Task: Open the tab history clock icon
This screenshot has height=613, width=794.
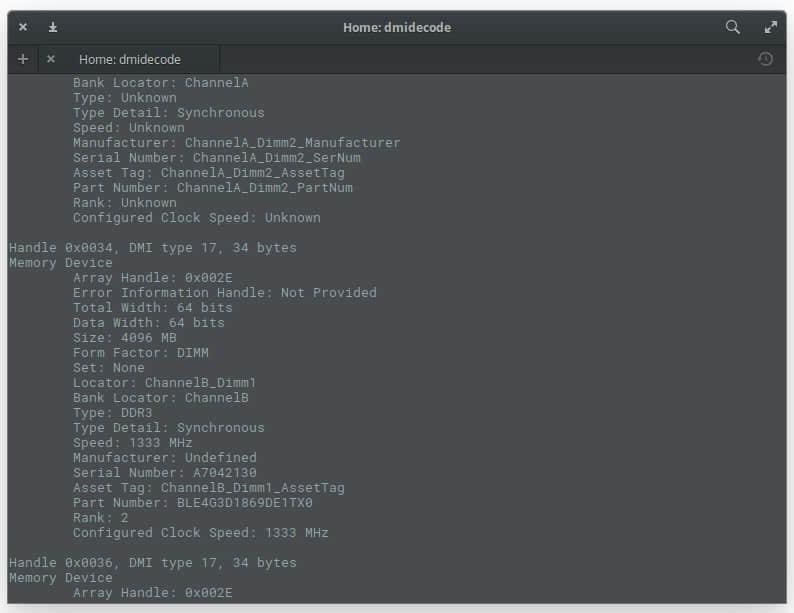Action: coord(765,59)
